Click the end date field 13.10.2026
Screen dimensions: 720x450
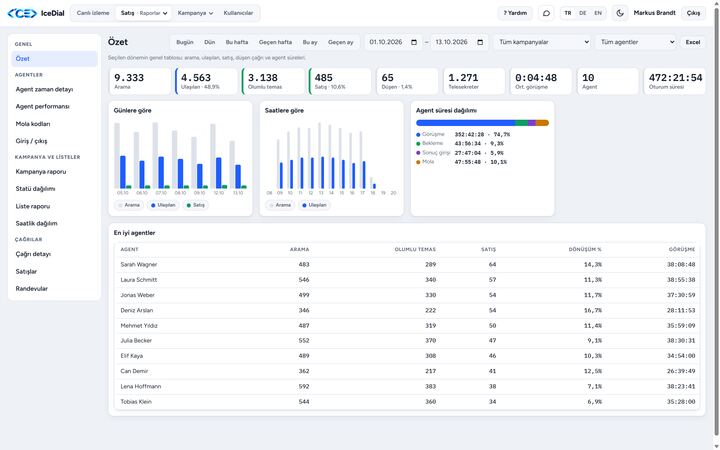(x=460, y=42)
